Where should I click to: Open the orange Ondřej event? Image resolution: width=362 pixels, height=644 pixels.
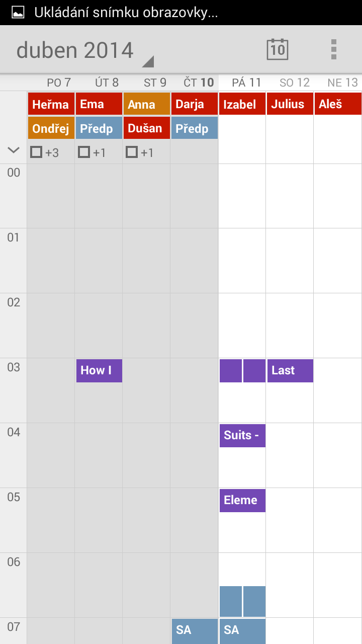coord(51,128)
